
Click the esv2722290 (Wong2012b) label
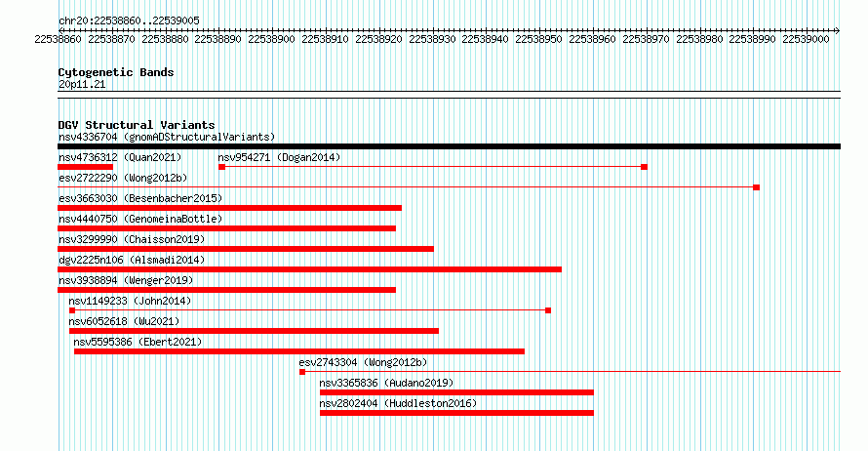123,178
